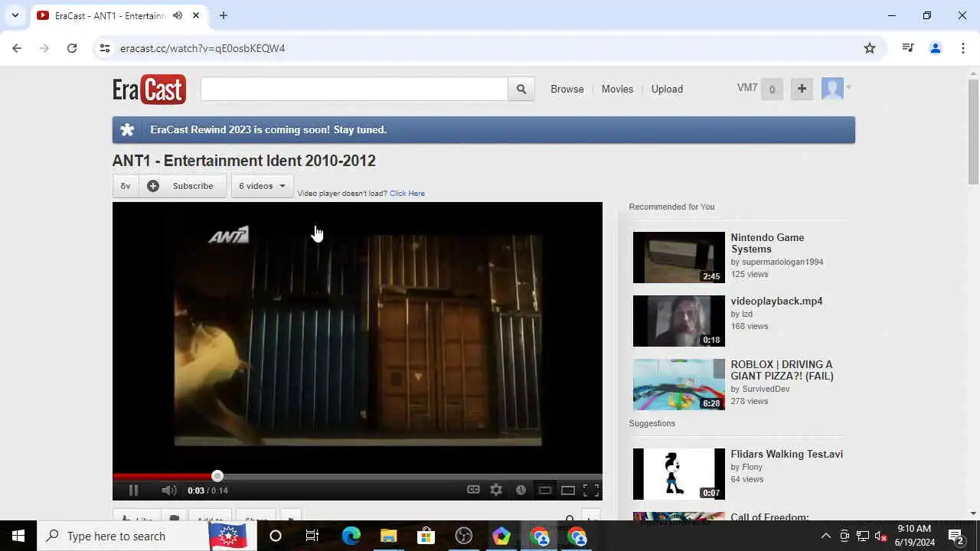Open videoplayback.mp4 video title
The image size is (980, 551).
[x=776, y=301]
